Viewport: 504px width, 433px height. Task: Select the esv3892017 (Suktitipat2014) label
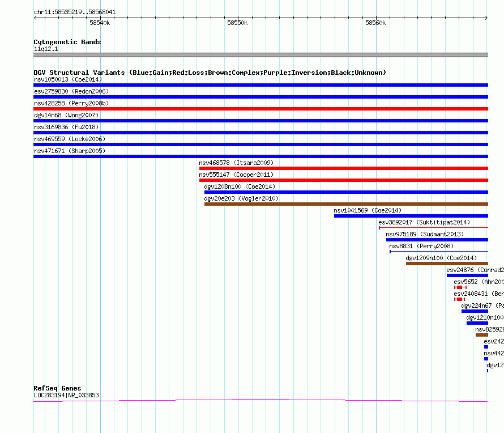[424, 222]
